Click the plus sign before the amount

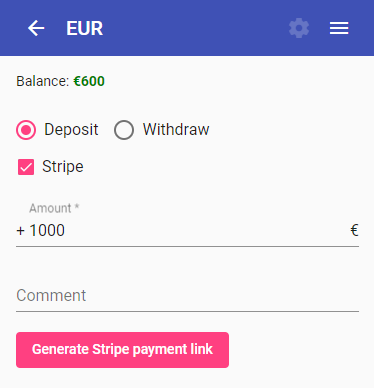click(x=21, y=231)
